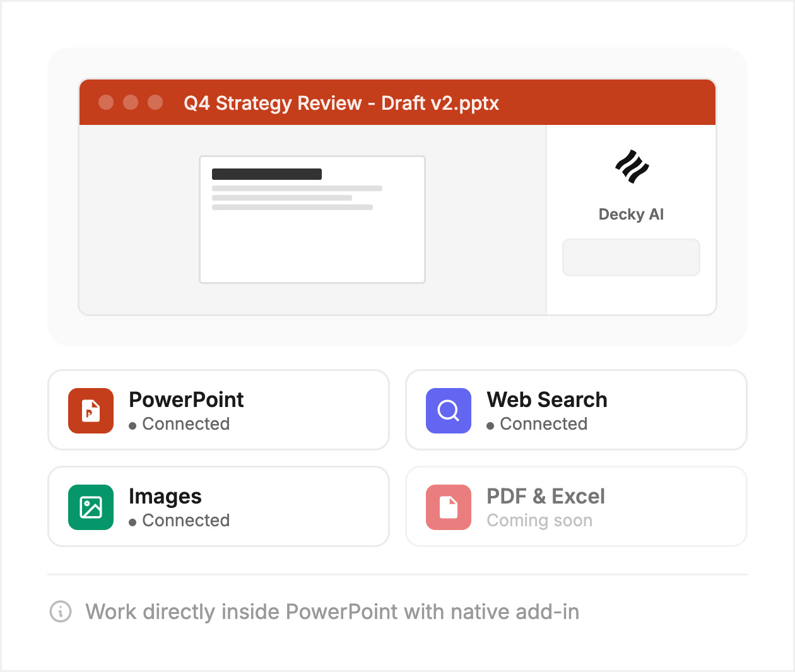Click the middle window control dot
The width and height of the screenshot is (795, 672).
131,102
